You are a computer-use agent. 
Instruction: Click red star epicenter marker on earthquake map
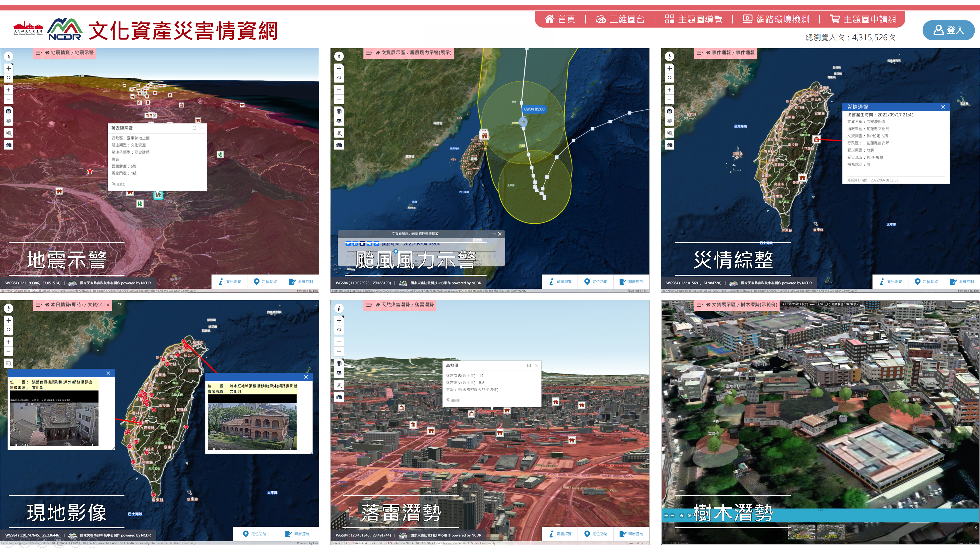90,171
